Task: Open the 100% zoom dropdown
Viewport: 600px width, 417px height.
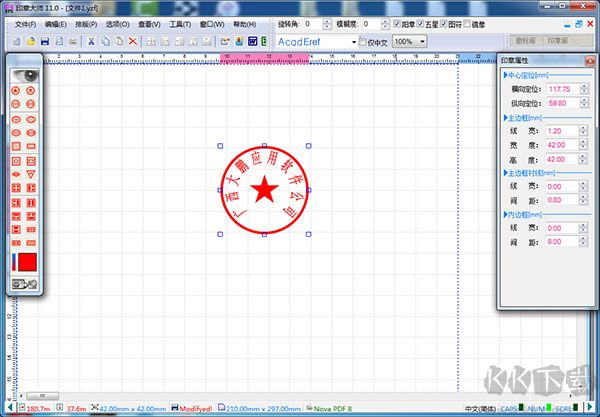Action: 422,41
